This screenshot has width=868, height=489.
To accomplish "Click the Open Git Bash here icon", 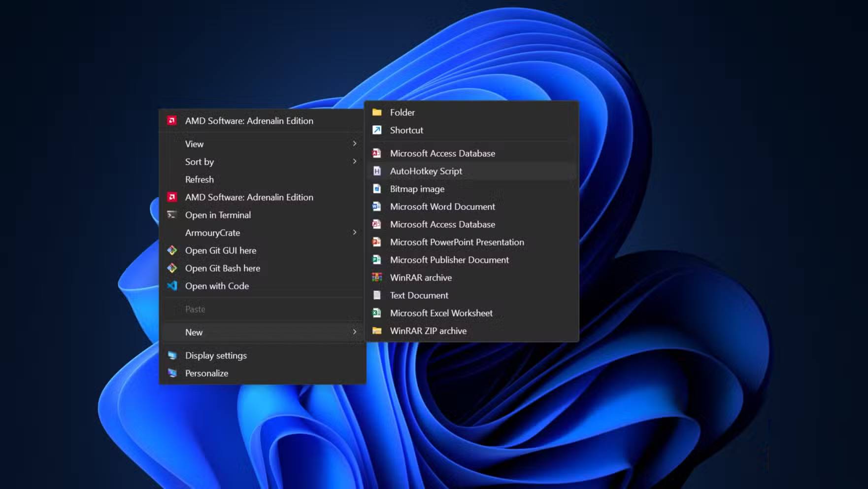I will click(172, 268).
